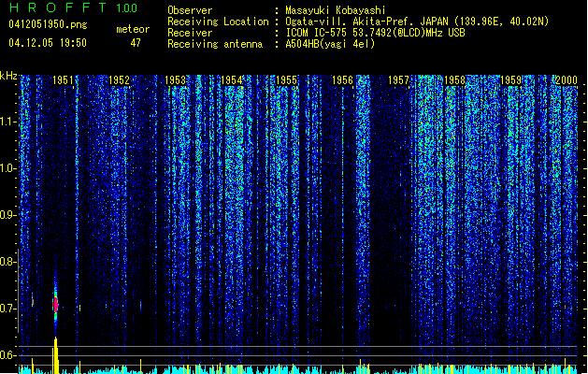Viewport: 588px width, 374px height.
Task: Click the 0.7 kHz axis label
Action: point(7,309)
